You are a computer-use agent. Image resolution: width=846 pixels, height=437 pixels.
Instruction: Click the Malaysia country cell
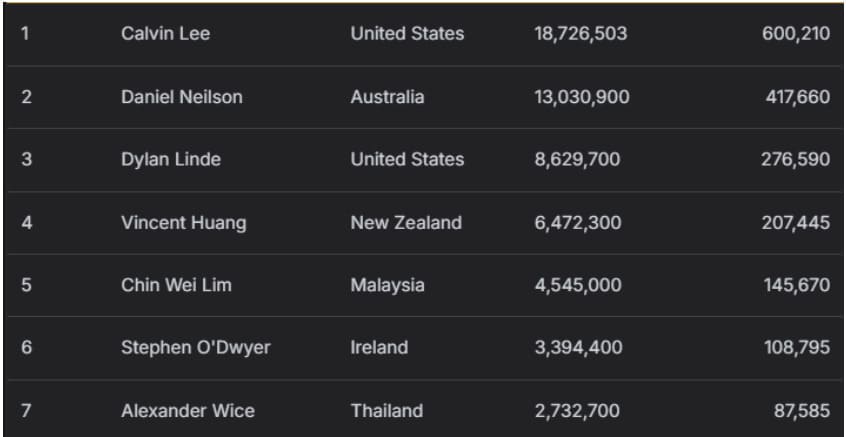[387, 285]
